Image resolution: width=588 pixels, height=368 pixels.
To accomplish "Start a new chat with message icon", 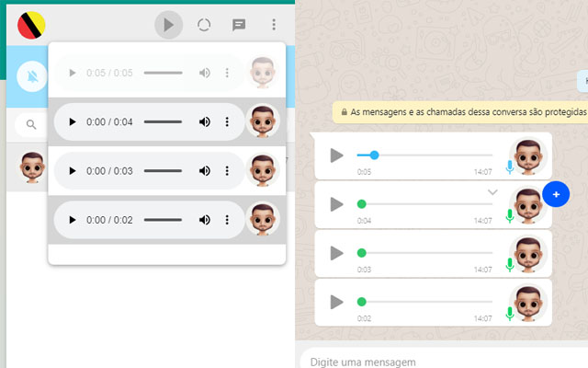I will click(239, 25).
